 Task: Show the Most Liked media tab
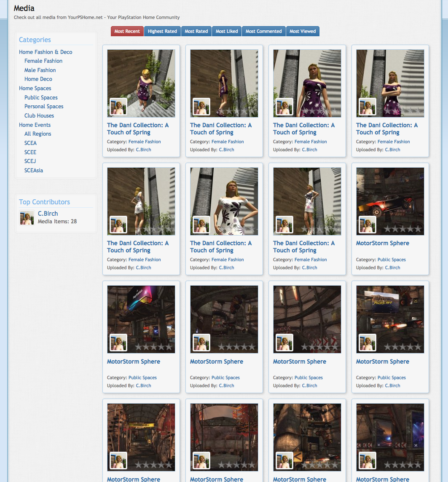(227, 31)
